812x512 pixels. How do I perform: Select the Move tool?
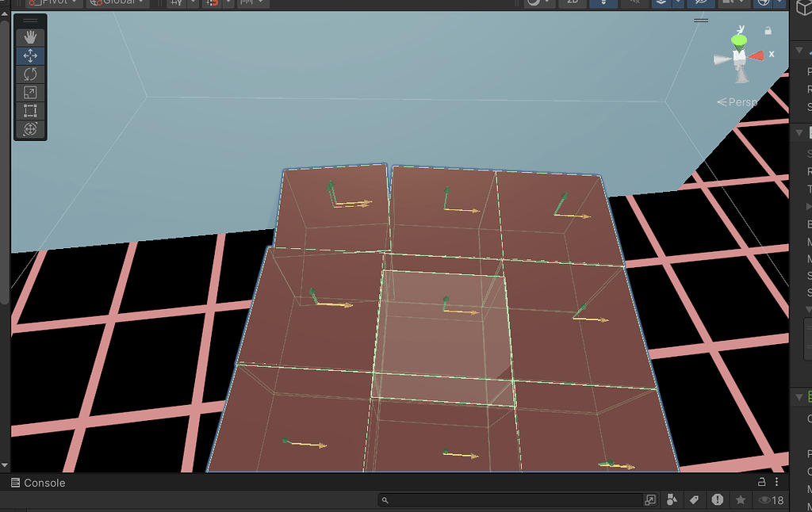point(29,55)
